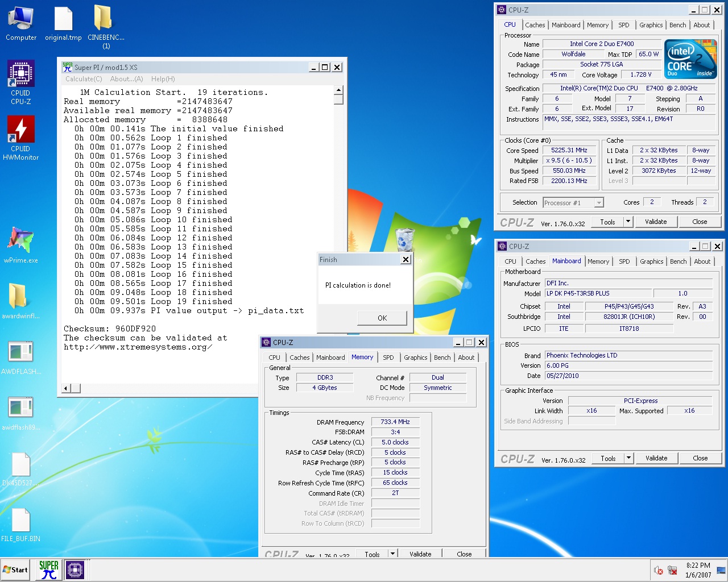Switch to Memory tab in Mainboard CPU-Z window
The width and height of the screenshot is (728, 582).
click(x=598, y=261)
